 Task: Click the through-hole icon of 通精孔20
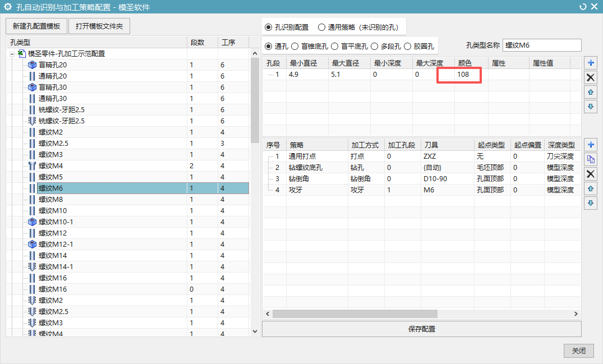click(33, 76)
